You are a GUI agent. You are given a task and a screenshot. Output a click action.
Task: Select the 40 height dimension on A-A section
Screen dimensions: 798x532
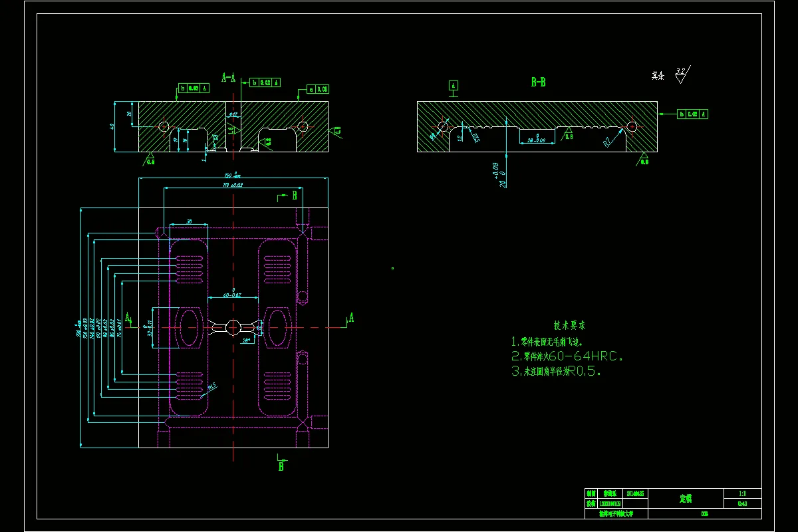pyautogui.click(x=112, y=126)
